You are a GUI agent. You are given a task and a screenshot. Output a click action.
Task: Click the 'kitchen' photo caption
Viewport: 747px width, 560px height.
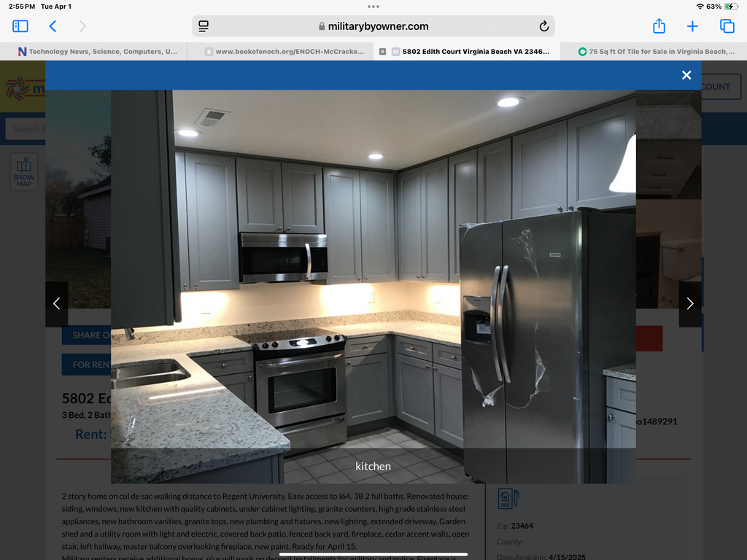point(373,466)
